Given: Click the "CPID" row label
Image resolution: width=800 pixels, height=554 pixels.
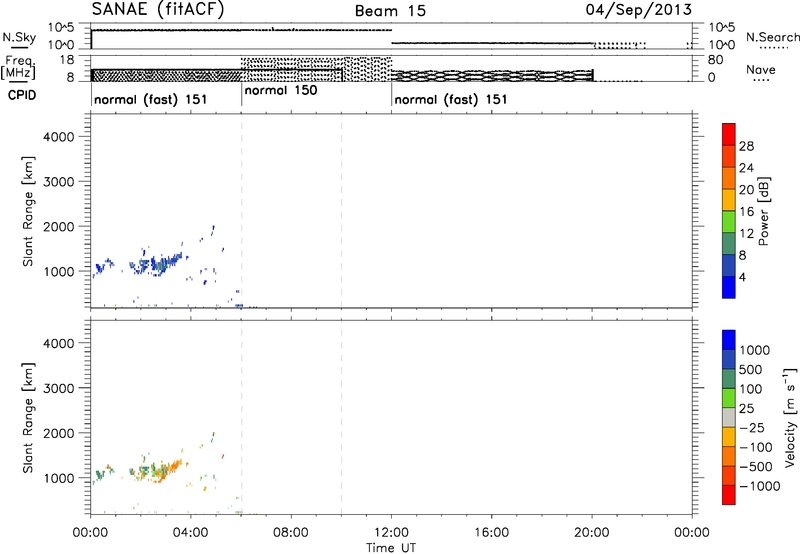Looking at the screenshot, I should point(22,95).
